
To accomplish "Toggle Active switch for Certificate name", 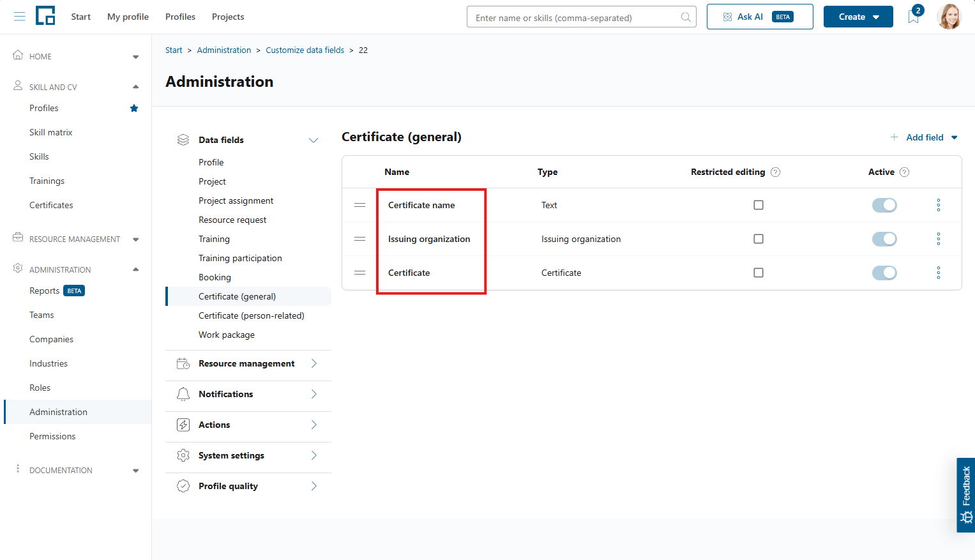I will pyautogui.click(x=884, y=205).
